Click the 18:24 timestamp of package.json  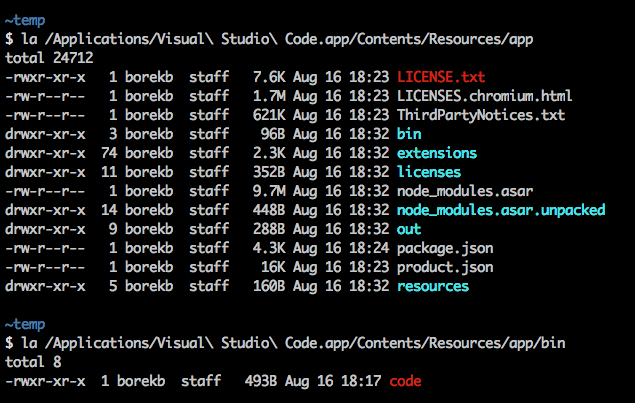pos(369,248)
